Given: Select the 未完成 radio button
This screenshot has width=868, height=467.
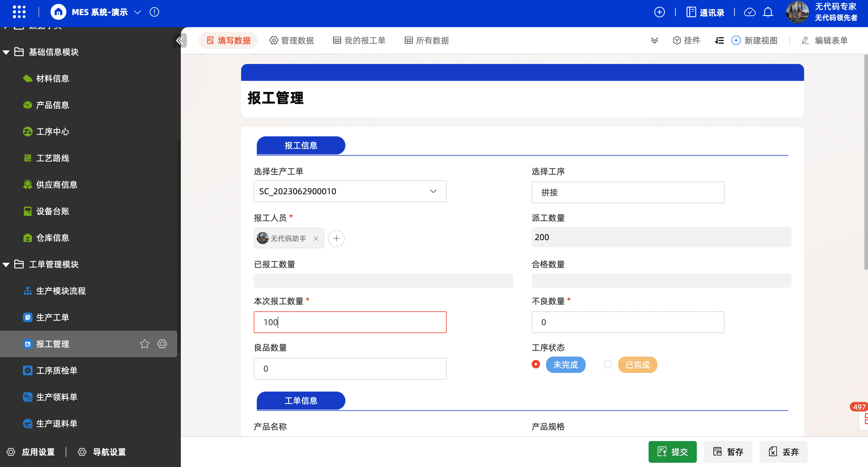Looking at the screenshot, I should point(536,364).
